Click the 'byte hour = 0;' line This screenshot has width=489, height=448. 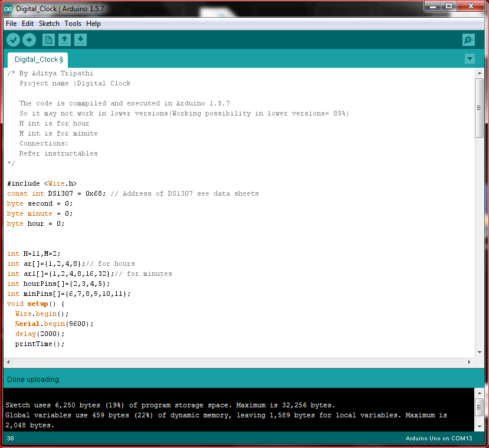click(35, 223)
